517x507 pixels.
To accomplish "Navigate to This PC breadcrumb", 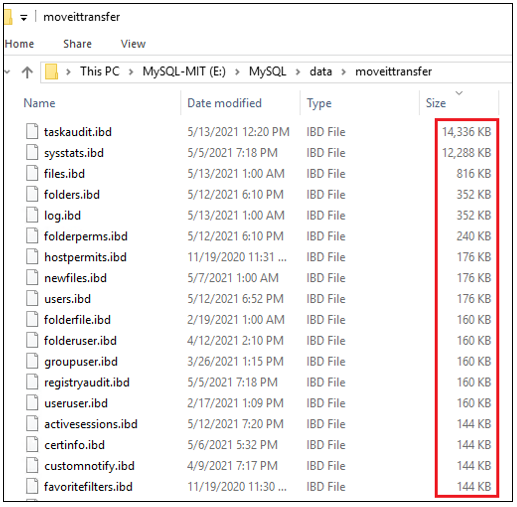I will [x=99, y=71].
